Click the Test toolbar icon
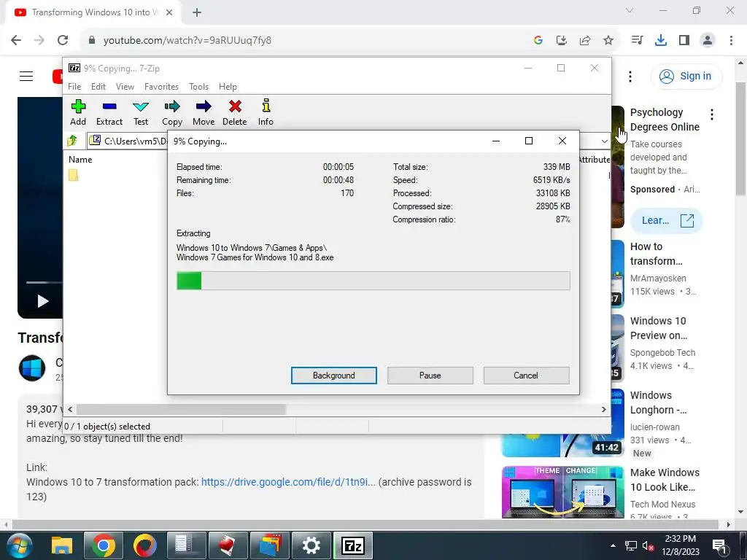This screenshot has width=747, height=560. 141,112
